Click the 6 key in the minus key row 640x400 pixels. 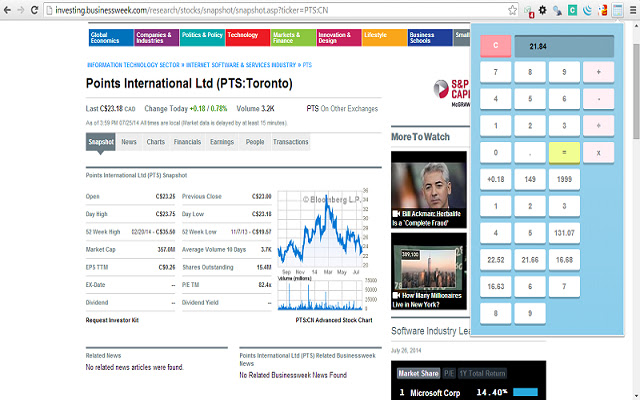564,99
